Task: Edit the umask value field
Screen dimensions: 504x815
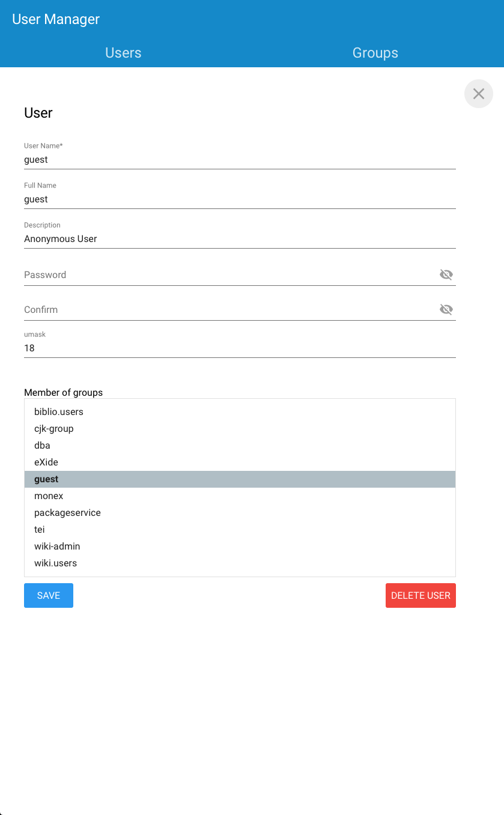Action: 240,348
